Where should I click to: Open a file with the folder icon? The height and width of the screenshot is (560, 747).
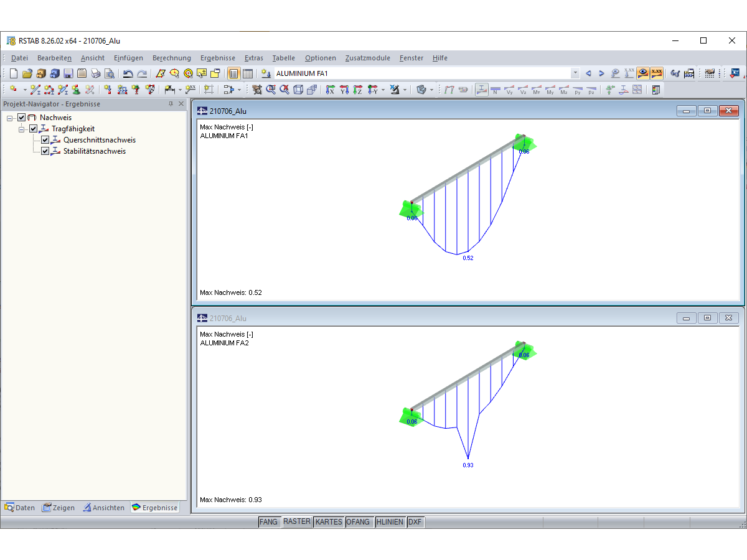(x=27, y=73)
